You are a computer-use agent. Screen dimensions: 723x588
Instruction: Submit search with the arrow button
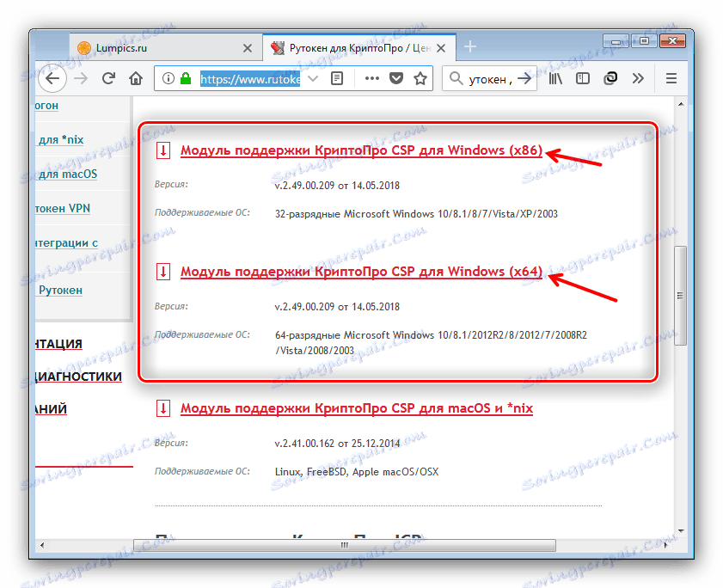(x=524, y=79)
